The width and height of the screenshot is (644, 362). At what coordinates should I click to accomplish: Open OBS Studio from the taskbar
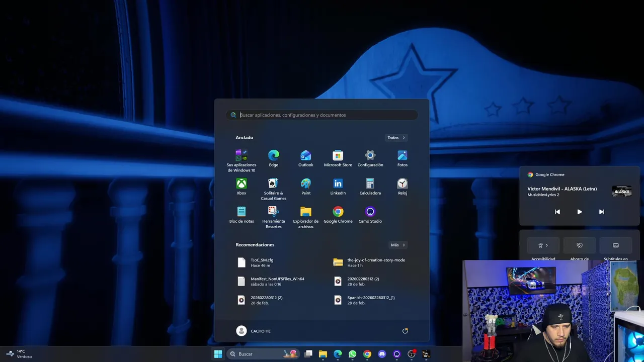coord(412,354)
